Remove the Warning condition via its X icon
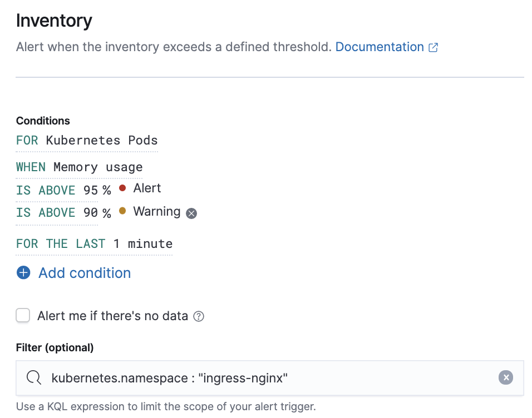Viewport: 532px width, 418px height. 191,213
